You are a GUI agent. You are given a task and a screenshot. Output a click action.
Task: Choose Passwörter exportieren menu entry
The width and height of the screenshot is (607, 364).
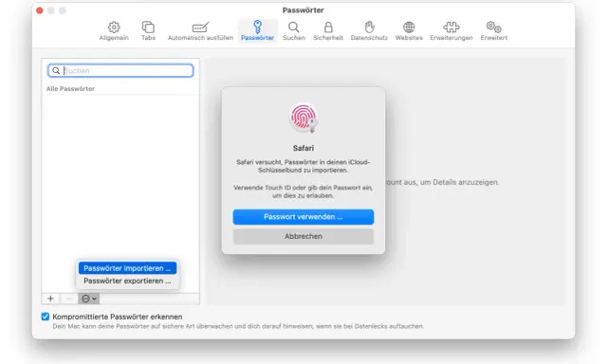(127, 281)
